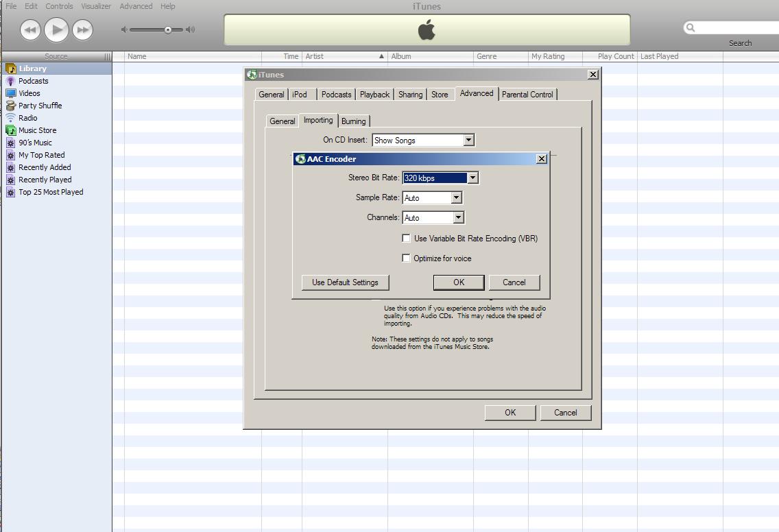779x532 pixels.
Task: Close the AAC Encoder dialog
Action: point(542,159)
